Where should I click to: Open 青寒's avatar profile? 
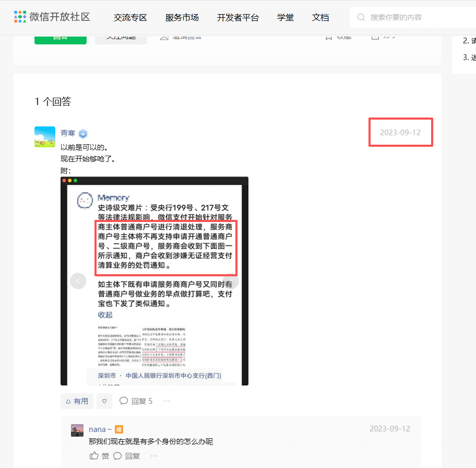click(45, 137)
